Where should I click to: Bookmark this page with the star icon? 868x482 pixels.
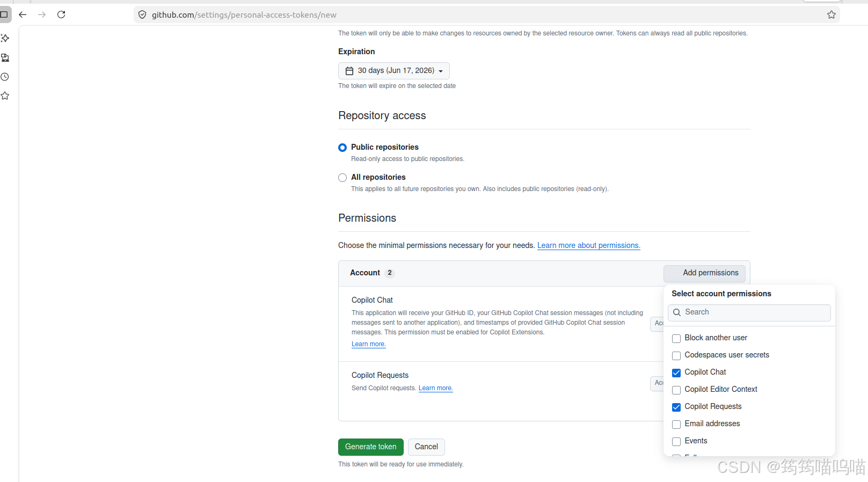click(x=831, y=14)
